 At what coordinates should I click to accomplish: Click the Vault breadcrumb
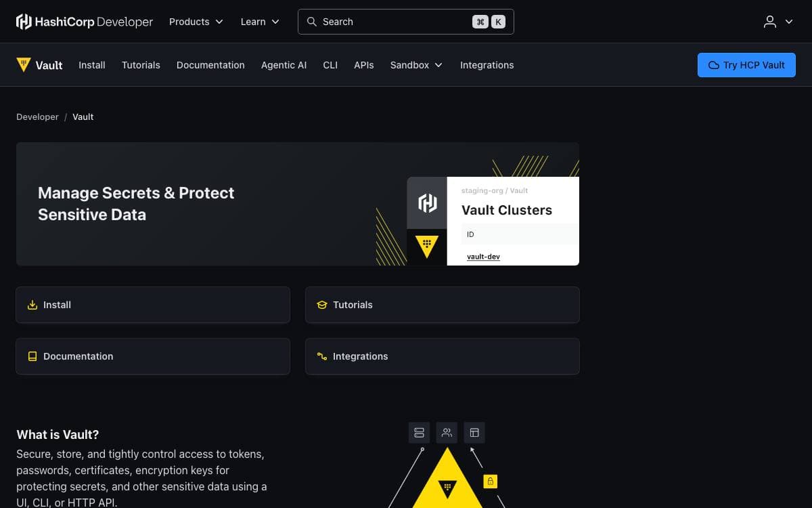83,117
